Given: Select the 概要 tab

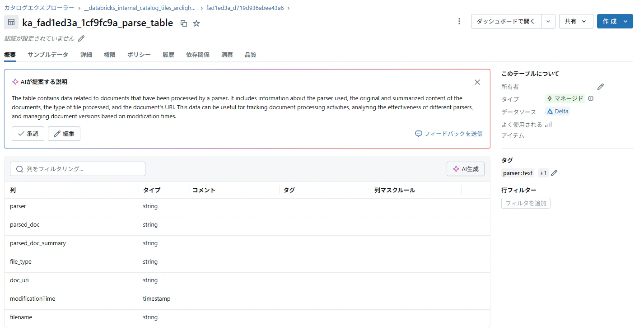Looking at the screenshot, I should (x=10, y=55).
